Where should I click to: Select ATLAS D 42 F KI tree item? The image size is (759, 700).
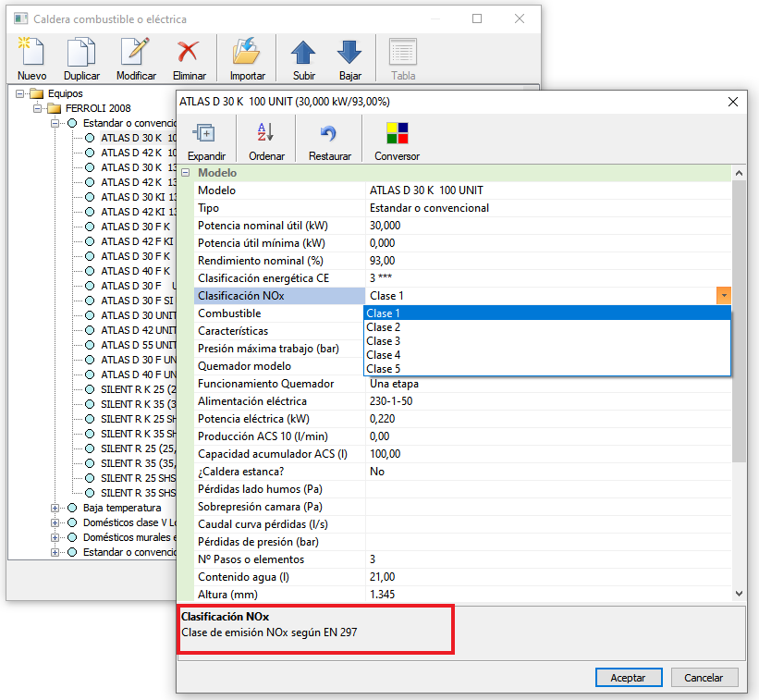137,241
